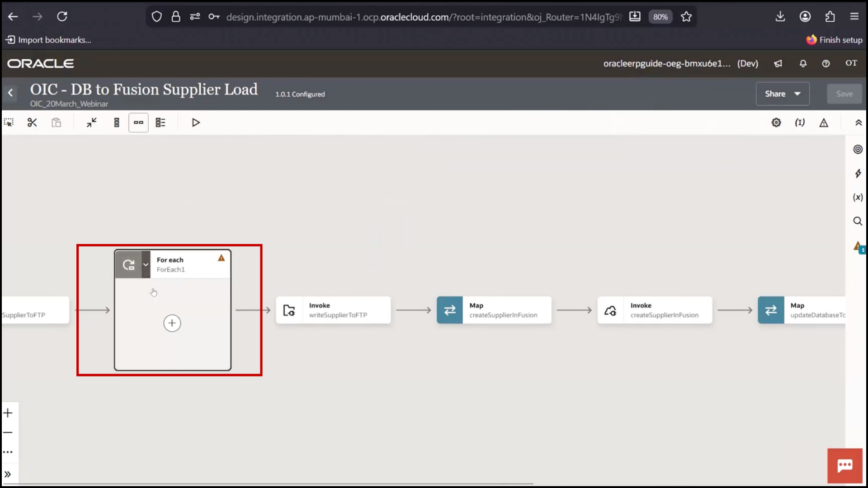Open help question mark icon
The width and height of the screenshot is (868, 488).
[x=826, y=64]
